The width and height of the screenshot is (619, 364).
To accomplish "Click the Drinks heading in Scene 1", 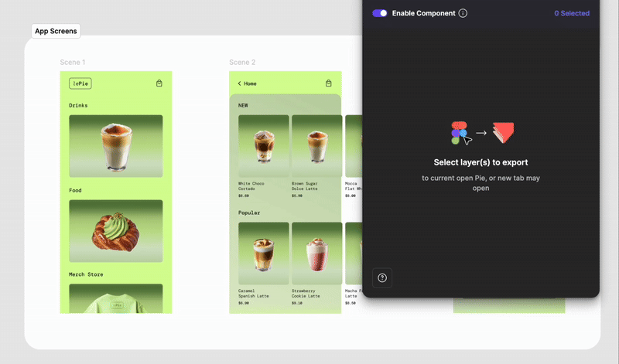I will [x=78, y=105].
